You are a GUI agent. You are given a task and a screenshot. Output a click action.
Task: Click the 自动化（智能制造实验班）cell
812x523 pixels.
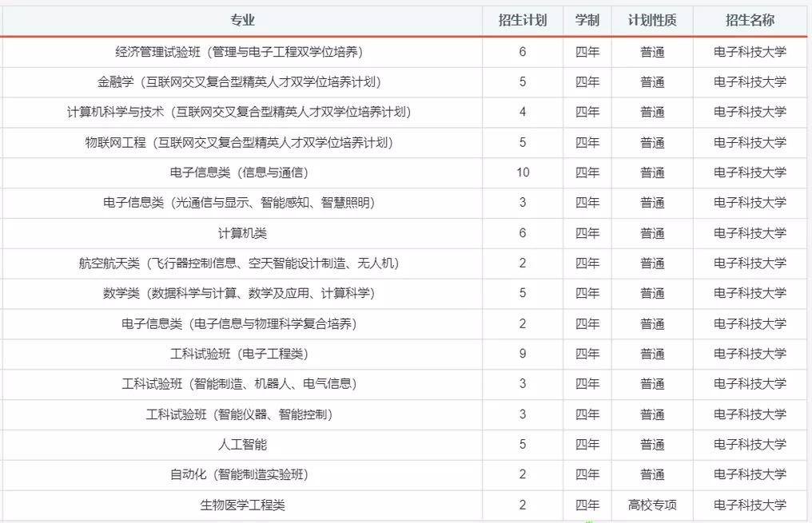(243, 474)
